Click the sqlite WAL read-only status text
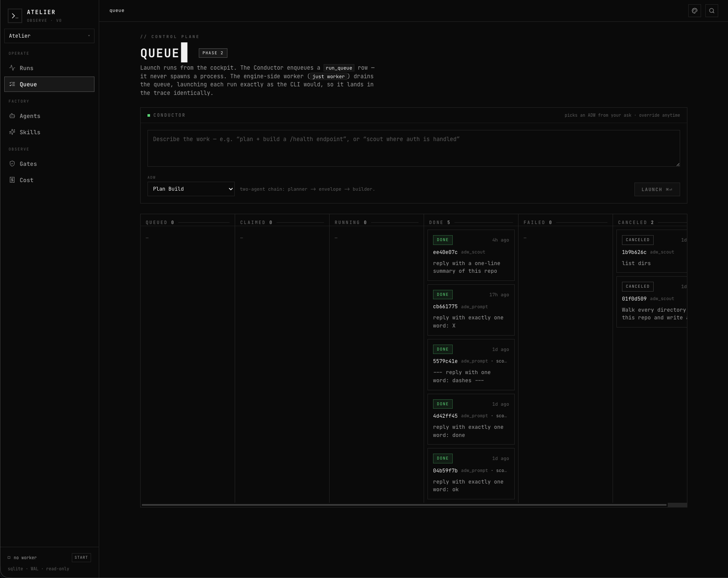Screen dimensions: 728x578 (38, 569)
